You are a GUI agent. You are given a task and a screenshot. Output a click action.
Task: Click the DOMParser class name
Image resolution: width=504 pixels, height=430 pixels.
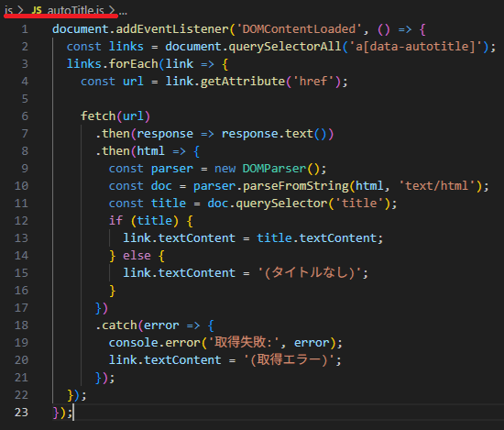(x=274, y=169)
